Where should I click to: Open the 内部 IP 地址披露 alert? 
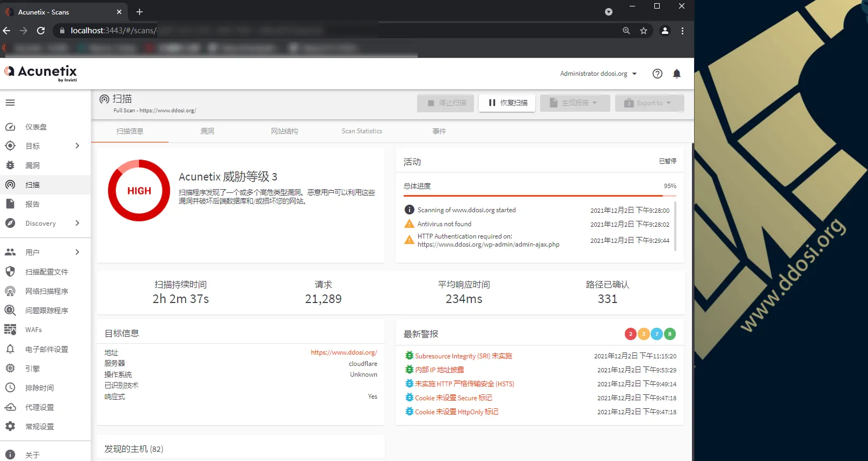click(439, 370)
